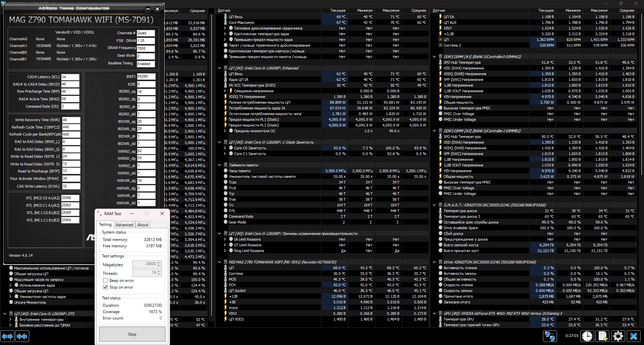Click the collapse columns inward-arrows button
644x345 pixels.
click(22, 336)
